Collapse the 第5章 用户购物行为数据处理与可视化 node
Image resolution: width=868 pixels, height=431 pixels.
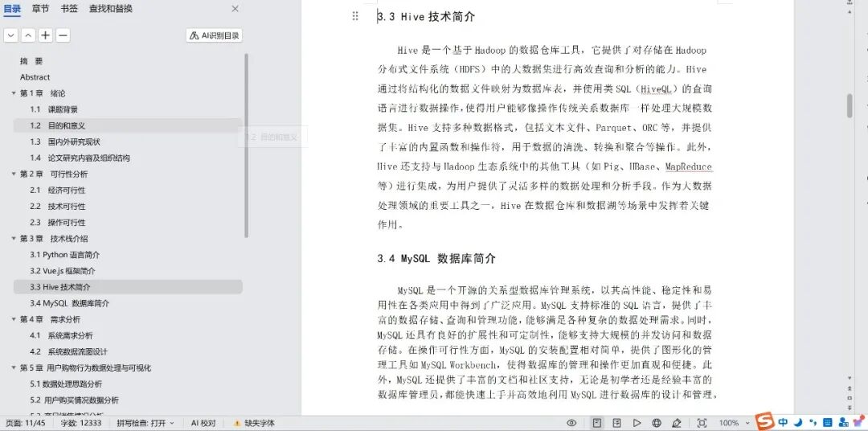click(x=14, y=367)
